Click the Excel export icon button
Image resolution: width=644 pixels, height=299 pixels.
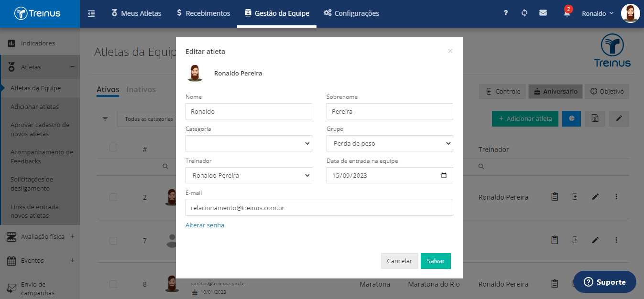click(595, 118)
